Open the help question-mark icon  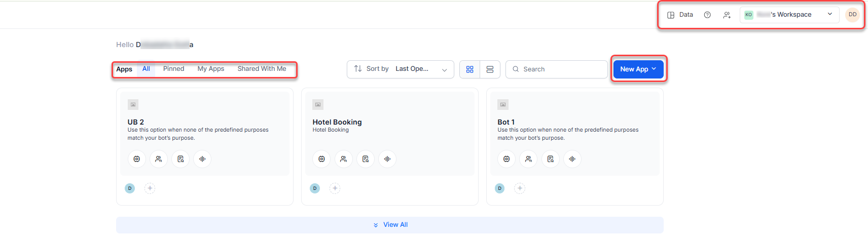click(x=707, y=15)
